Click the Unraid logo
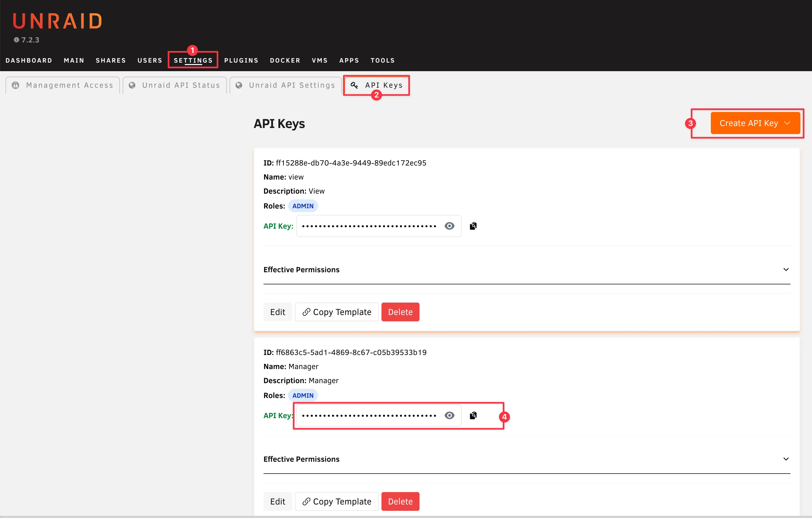The width and height of the screenshot is (812, 518). tap(57, 21)
